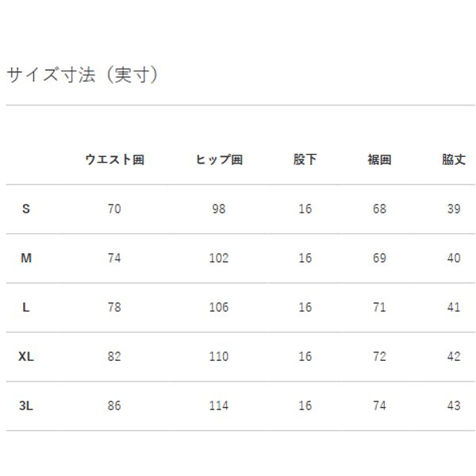Image resolution: width=476 pixels, height=476 pixels.
Task: Click the 裾囲 column header
Action: (x=379, y=159)
